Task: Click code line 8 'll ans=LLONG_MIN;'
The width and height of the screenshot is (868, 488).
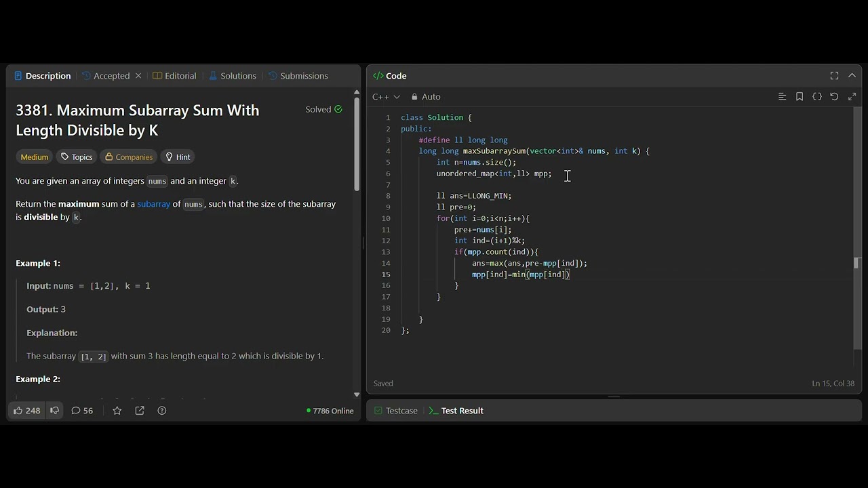Action: pos(474,196)
